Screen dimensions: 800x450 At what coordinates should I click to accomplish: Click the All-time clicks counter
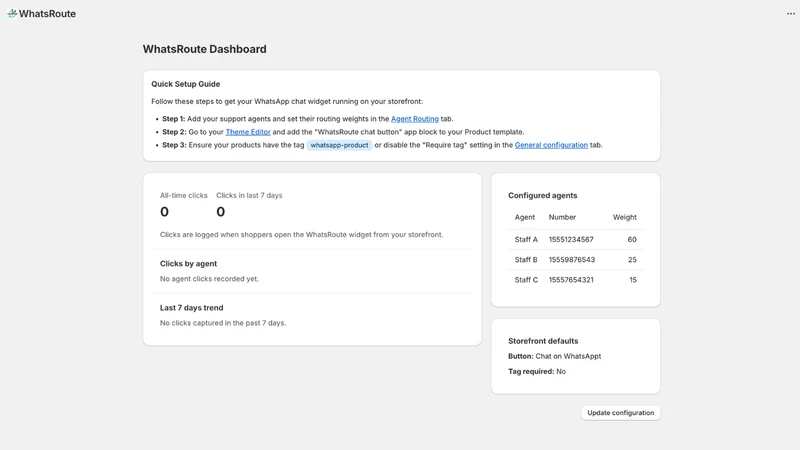pos(184,205)
